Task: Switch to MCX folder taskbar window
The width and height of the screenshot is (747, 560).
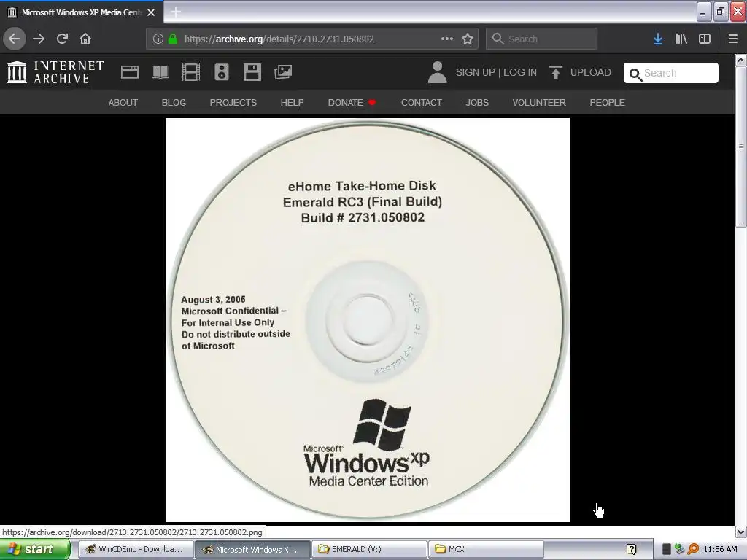Action: (x=486, y=549)
